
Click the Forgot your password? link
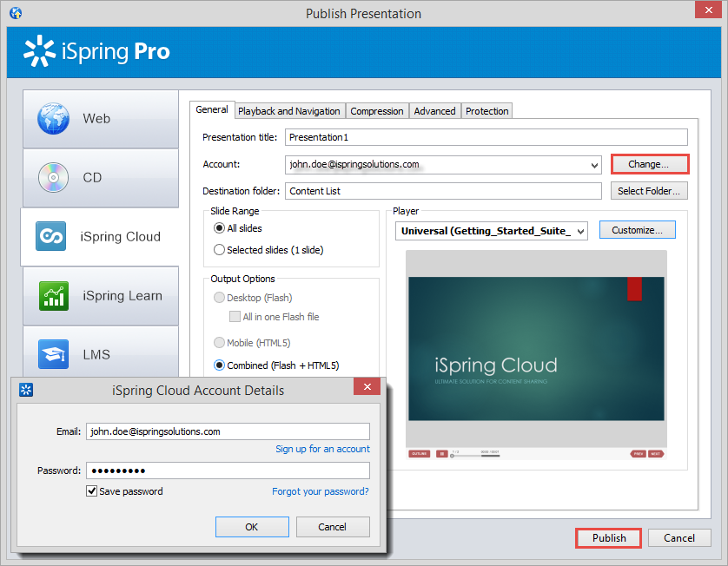(321, 491)
